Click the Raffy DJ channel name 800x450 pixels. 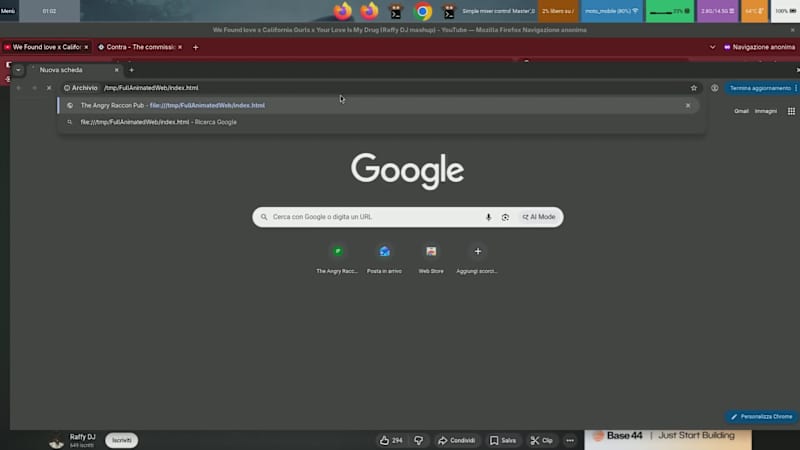[83, 437]
